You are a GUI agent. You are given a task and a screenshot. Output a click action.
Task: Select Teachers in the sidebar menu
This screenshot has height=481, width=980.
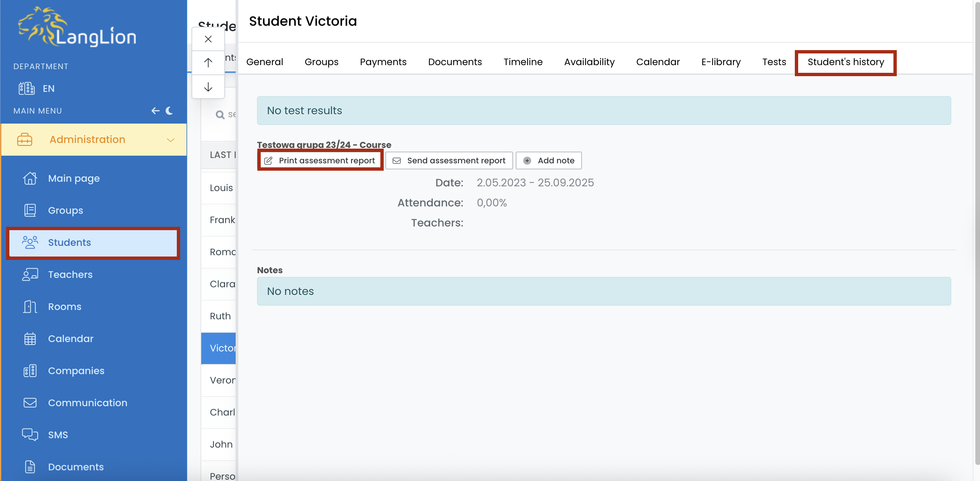point(70,274)
